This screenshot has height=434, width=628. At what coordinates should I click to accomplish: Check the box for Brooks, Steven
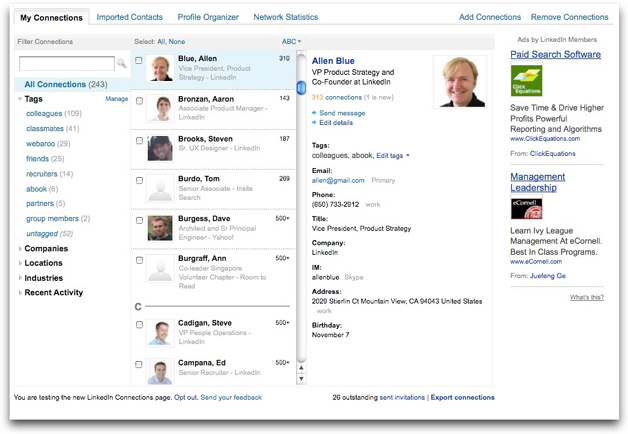[139, 141]
